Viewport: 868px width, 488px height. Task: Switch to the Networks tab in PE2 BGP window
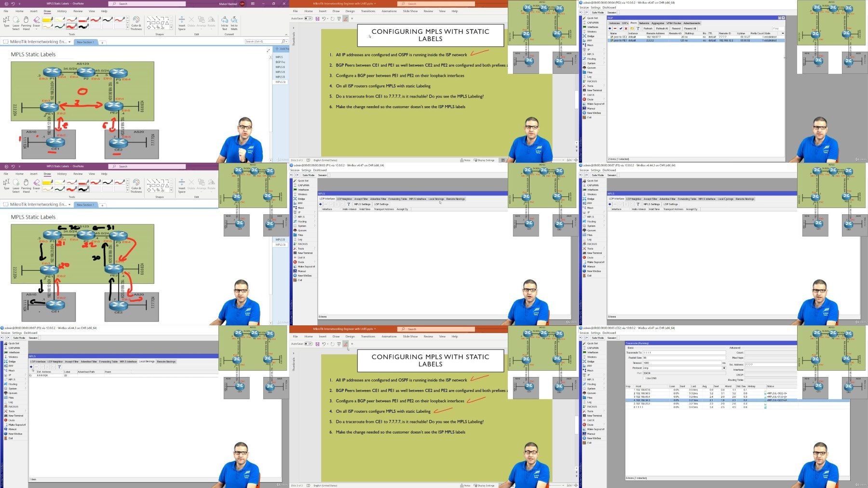click(644, 23)
